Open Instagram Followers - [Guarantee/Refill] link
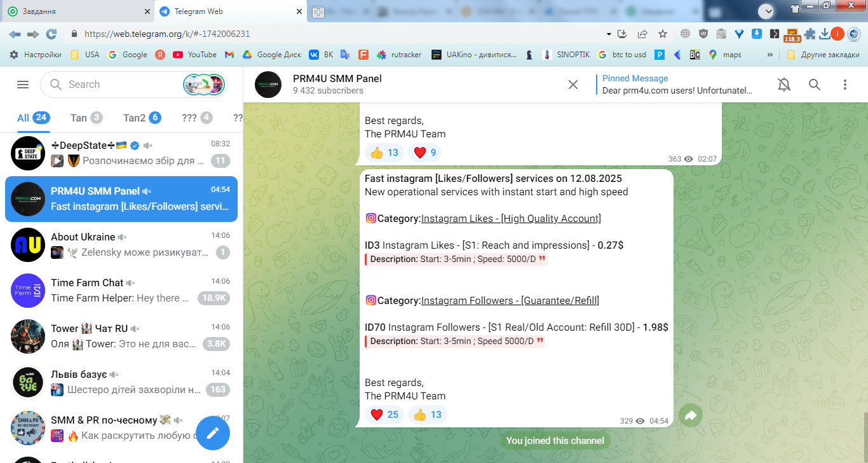 pos(510,301)
